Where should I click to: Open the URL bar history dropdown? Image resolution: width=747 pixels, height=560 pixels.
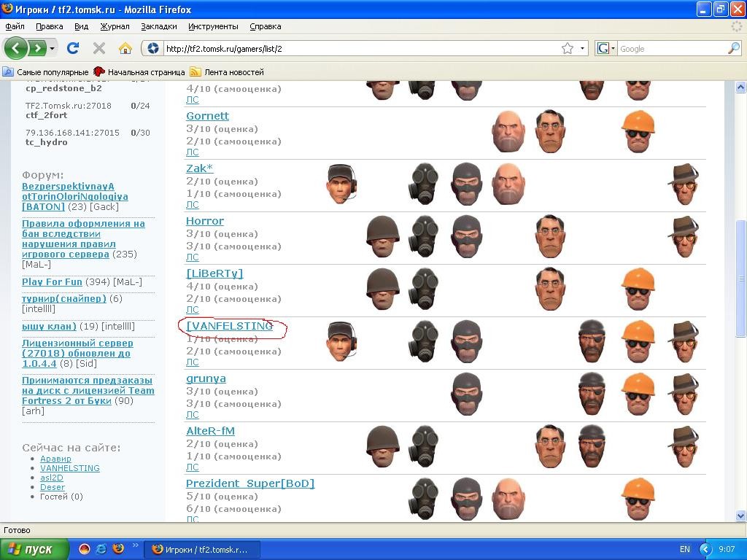pyautogui.click(x=582, y=48)
